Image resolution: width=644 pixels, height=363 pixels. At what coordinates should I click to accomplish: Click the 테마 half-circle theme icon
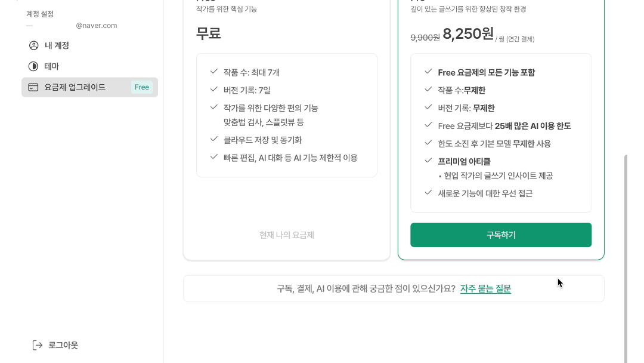pyautogui.click(x=33, y=66)
